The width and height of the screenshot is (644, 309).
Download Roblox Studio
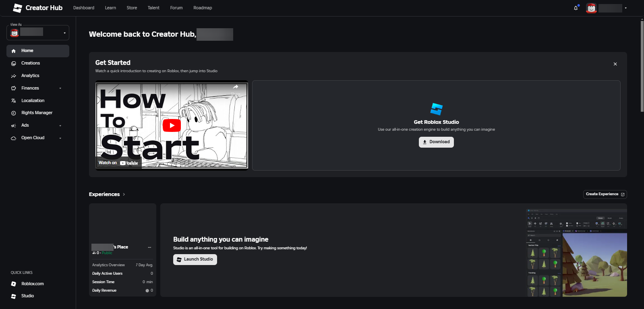click(436, 142)
